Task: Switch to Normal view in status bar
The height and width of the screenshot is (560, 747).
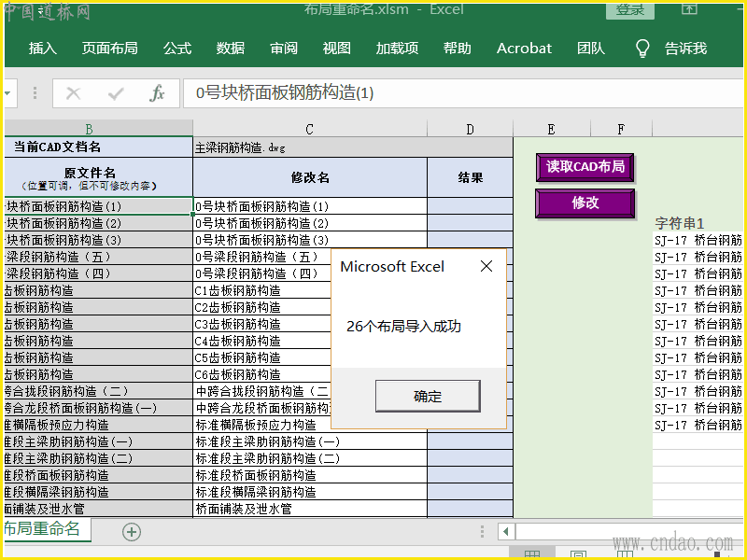Action: coord(532,555)
